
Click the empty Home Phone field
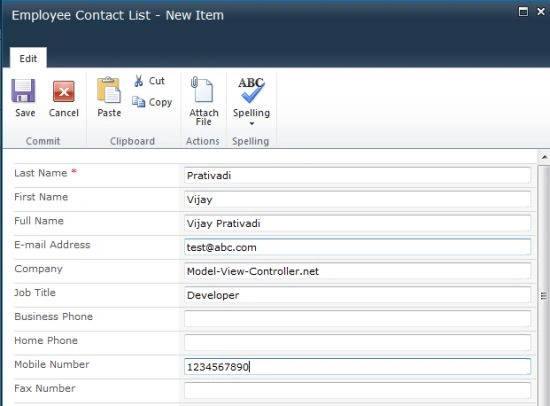pos(357,342)
